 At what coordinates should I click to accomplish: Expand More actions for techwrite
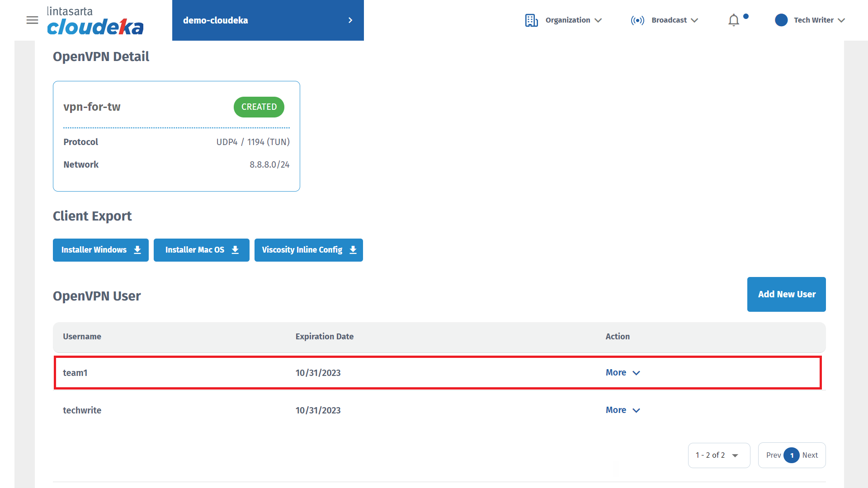coord(623,410)
